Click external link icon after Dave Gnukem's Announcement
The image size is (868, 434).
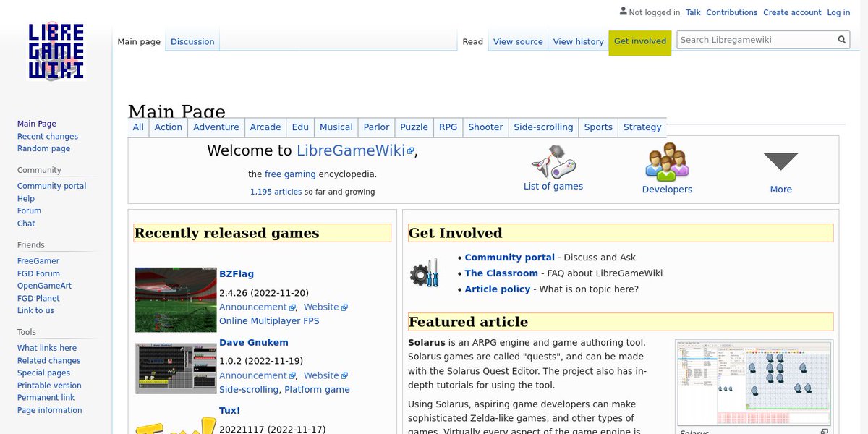(294, 375)
